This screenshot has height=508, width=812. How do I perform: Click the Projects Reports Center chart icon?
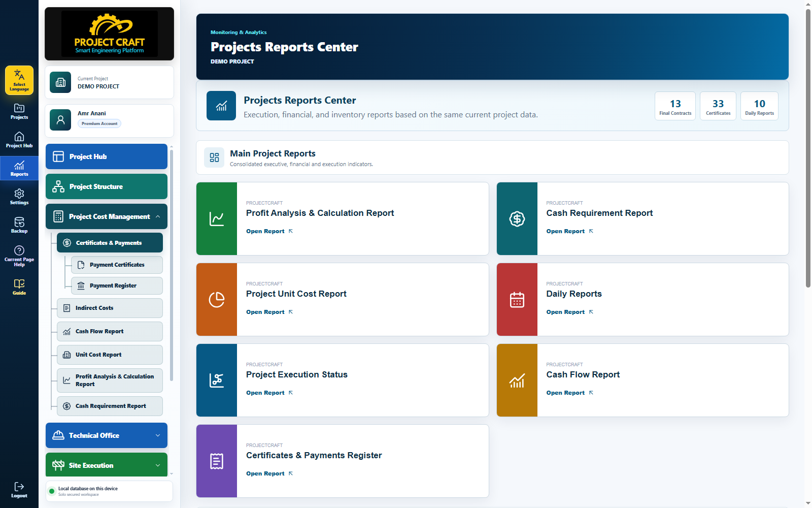tap(221, 106)
